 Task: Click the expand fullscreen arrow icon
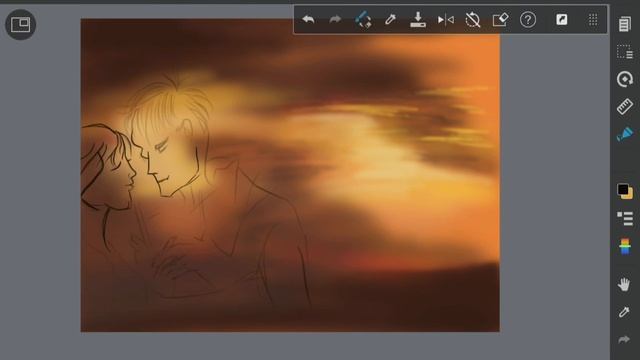562,19
